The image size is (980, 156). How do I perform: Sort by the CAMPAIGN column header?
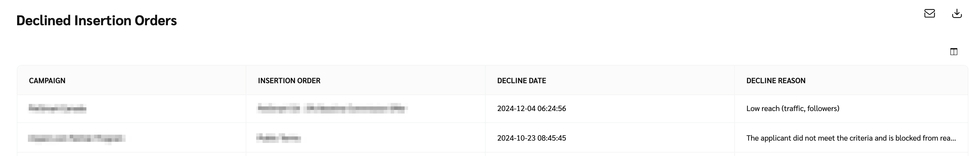pyautogui.click(x=47, y=81)
